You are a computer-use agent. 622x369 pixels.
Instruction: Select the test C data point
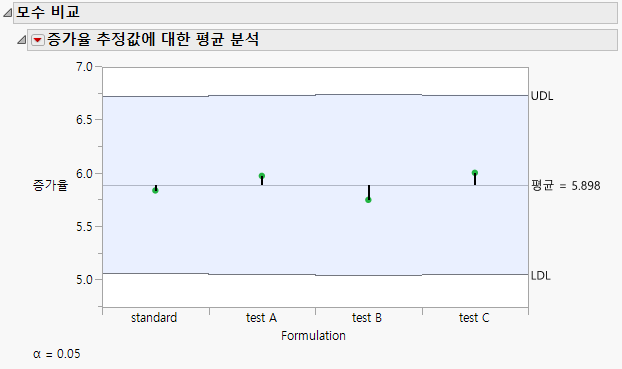(475, 173)
